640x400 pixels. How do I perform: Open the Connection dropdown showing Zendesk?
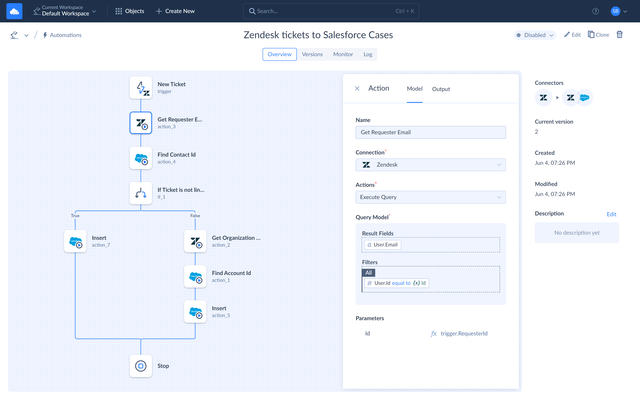[431, 164]
